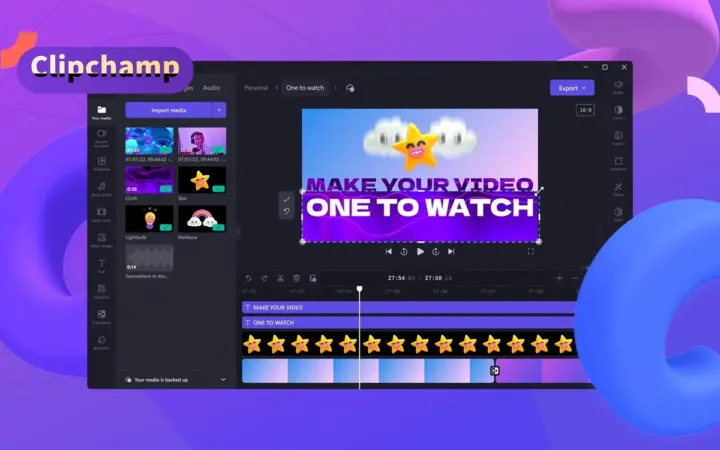
Task: Zoom out timeline with minus icon
Action: pos(575,278)
